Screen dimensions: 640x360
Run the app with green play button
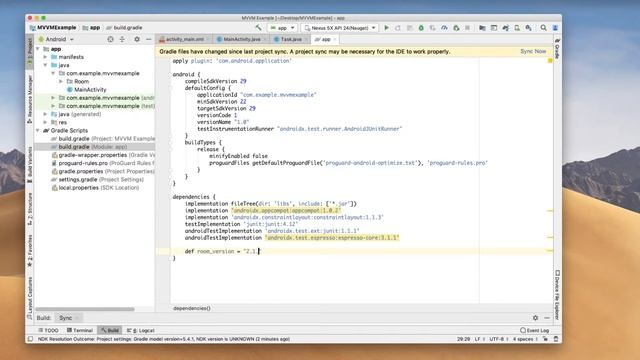click(x=387, y=28)
